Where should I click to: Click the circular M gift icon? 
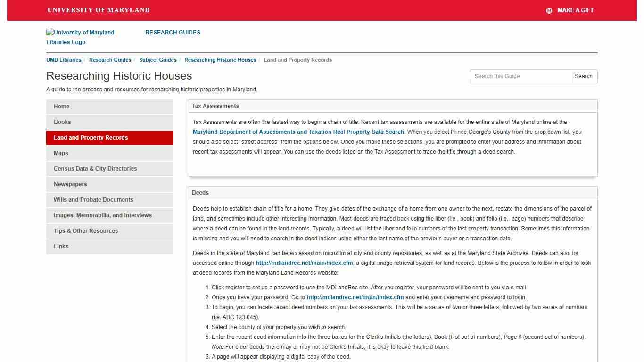(x=549, y=10)
